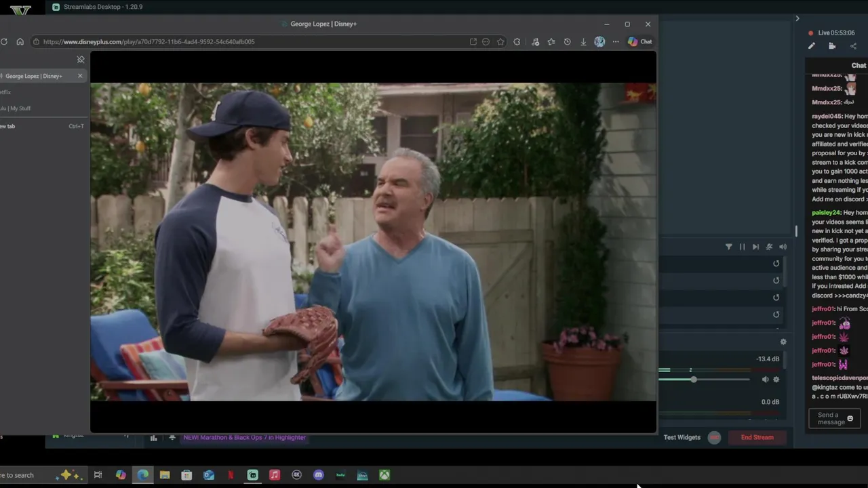Edit stream info pencil icon
This screenshot has height=488, width=868.
pyautogui.click(x=812, y=46)
